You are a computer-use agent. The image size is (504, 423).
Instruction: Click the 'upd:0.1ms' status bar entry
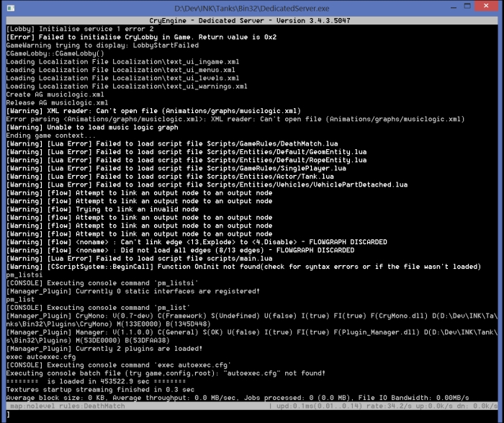tap(319, 406)
